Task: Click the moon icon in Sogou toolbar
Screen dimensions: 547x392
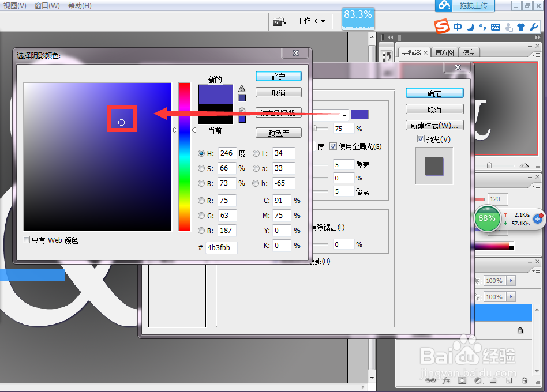Action: pyautogui.click(x=470, y=27)
